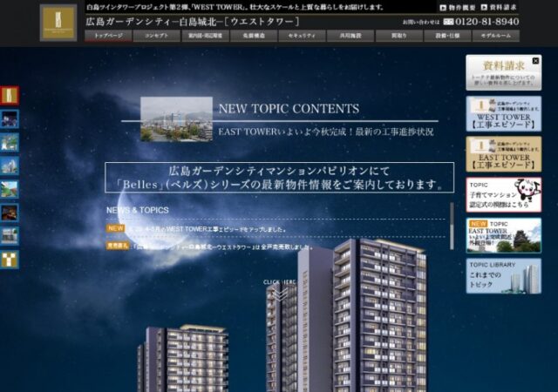
Task: Open the モデルルーム nav tab
Action: pos(496,36)
